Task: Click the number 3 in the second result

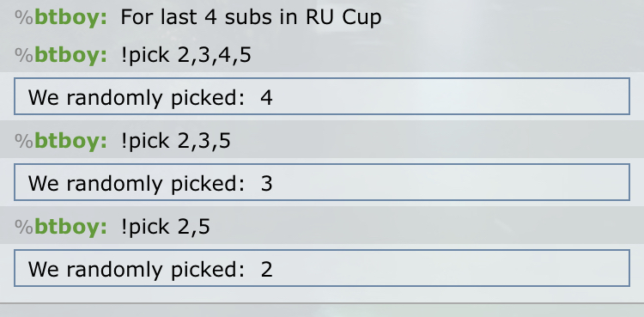Action: coord(266,184)
